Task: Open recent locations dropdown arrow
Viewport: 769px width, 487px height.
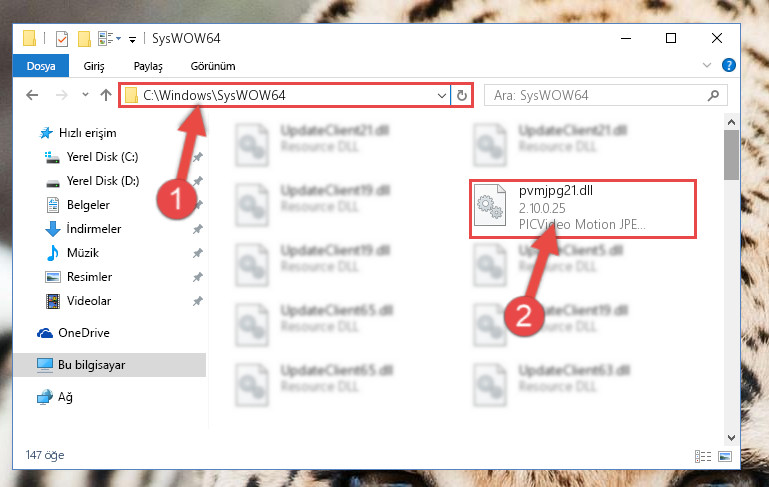Action: tap(85, 95)
